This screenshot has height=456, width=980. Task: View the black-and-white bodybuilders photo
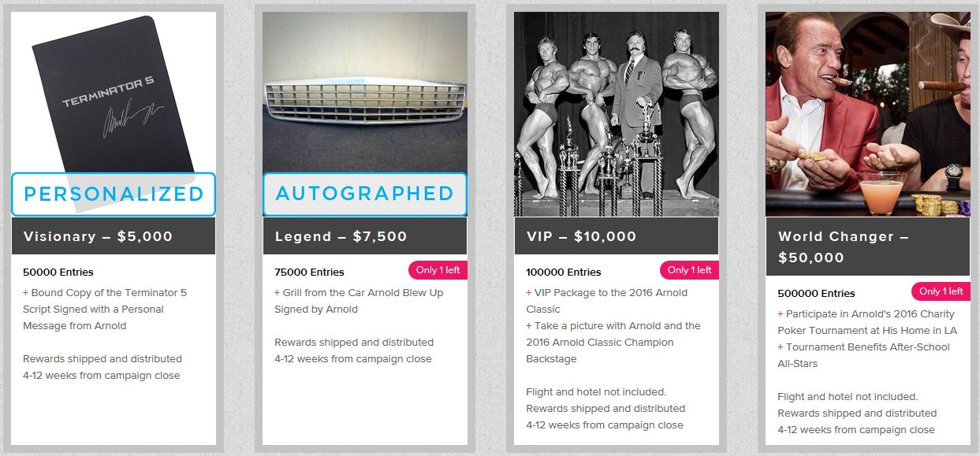617,114
